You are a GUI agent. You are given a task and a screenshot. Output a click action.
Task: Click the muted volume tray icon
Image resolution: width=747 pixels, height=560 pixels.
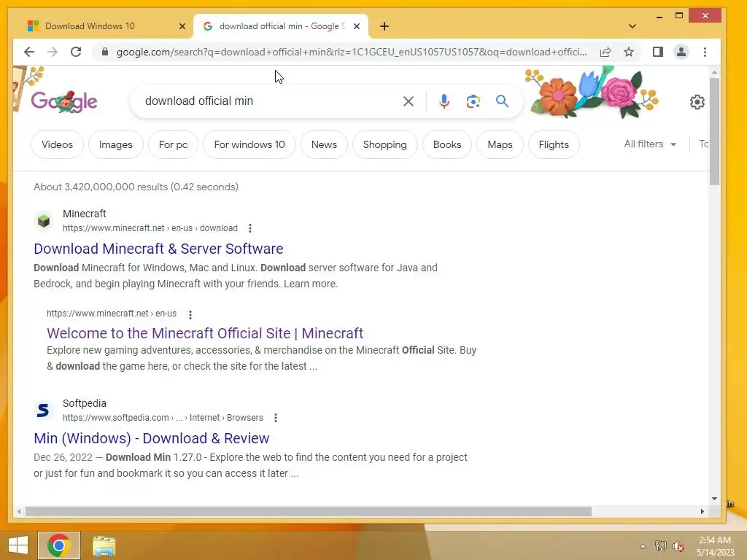pos(678,546)
